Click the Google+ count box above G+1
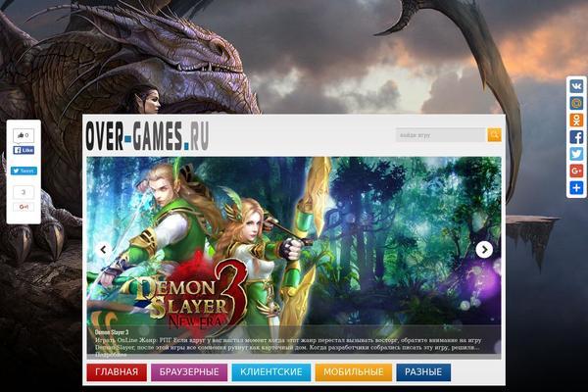The width and height of the screenshot is (588, 392). (24, 192)
